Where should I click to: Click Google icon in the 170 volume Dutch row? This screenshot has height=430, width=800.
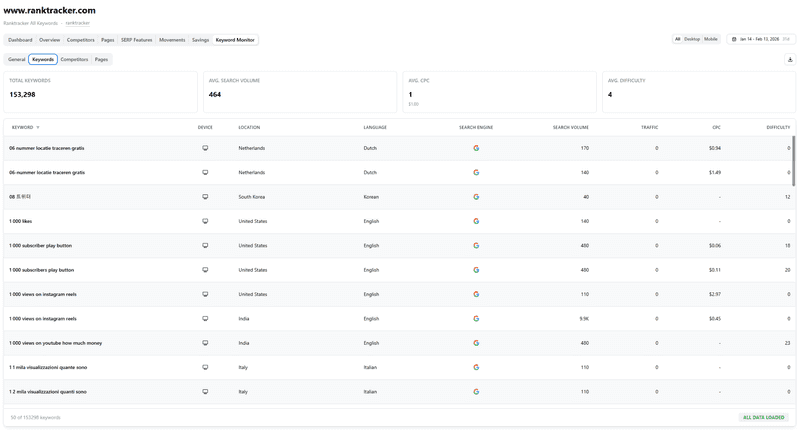pos(476,148)
